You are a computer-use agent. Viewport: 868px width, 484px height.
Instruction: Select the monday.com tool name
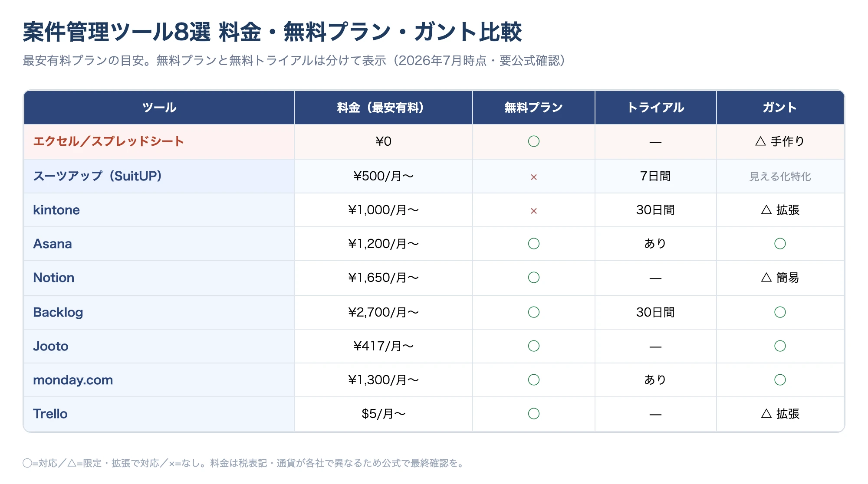tap(73, 380)
